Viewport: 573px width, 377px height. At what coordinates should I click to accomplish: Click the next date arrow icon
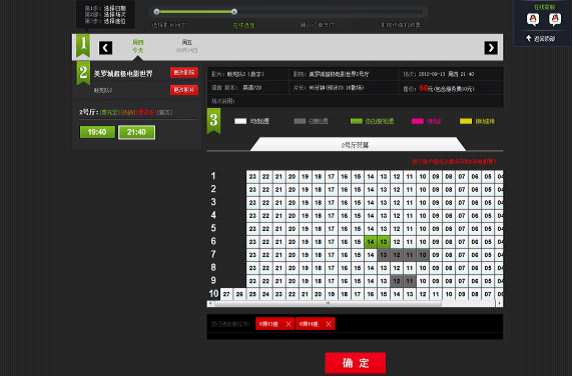pyautogui.click(x=491, y=48)
